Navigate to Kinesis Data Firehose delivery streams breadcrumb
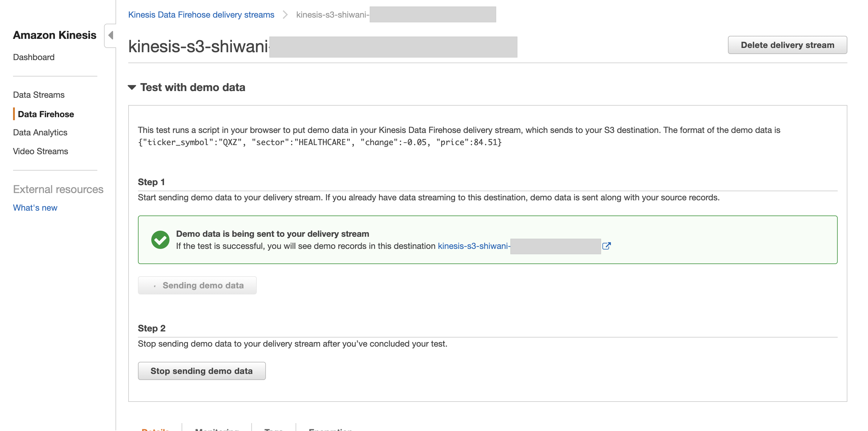 coord(201,15)
